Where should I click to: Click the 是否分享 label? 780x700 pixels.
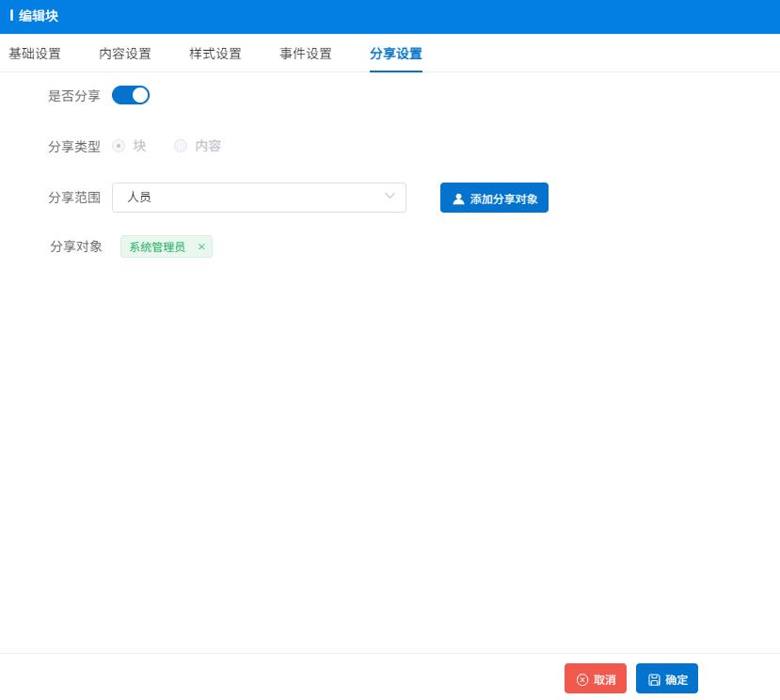pos(74,96)
